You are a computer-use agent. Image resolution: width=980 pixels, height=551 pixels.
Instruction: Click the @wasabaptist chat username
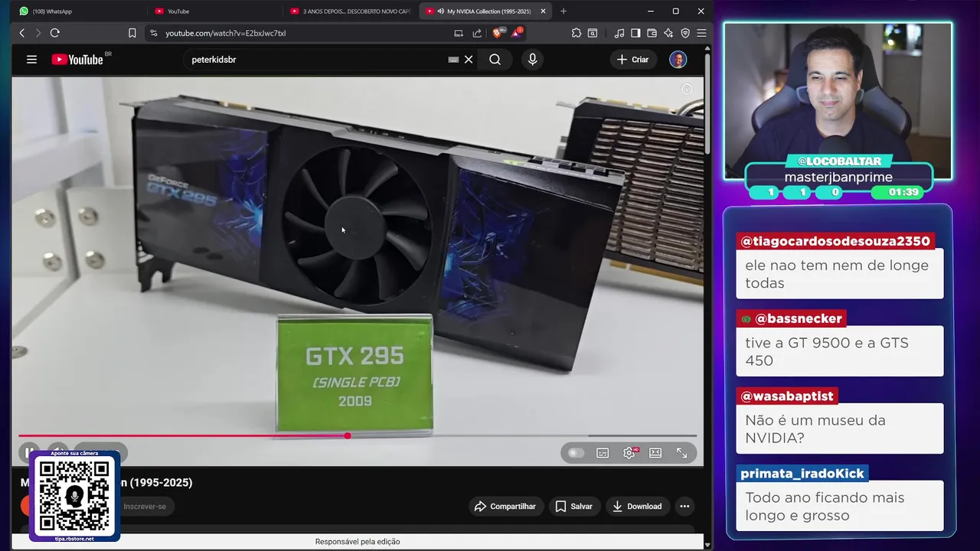point(787,396)
